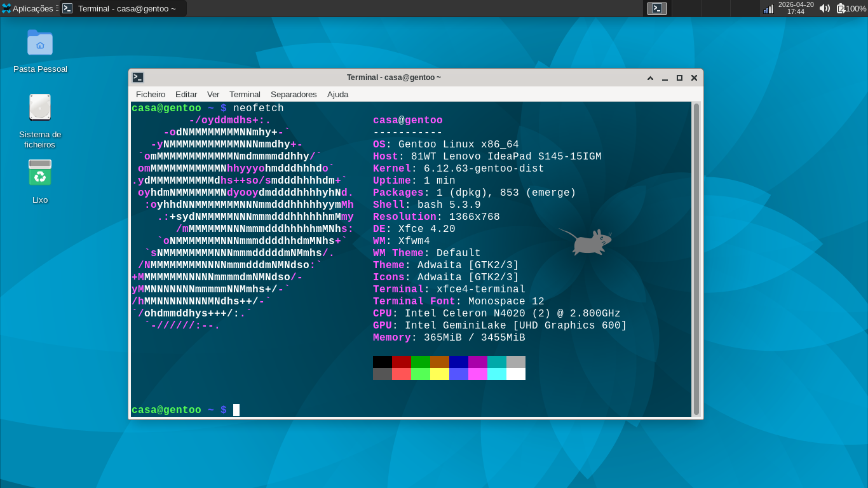Open the Terminal menu in menu bar
The width and height of the screenshot is (868, 488).
(x=245, y=94)
